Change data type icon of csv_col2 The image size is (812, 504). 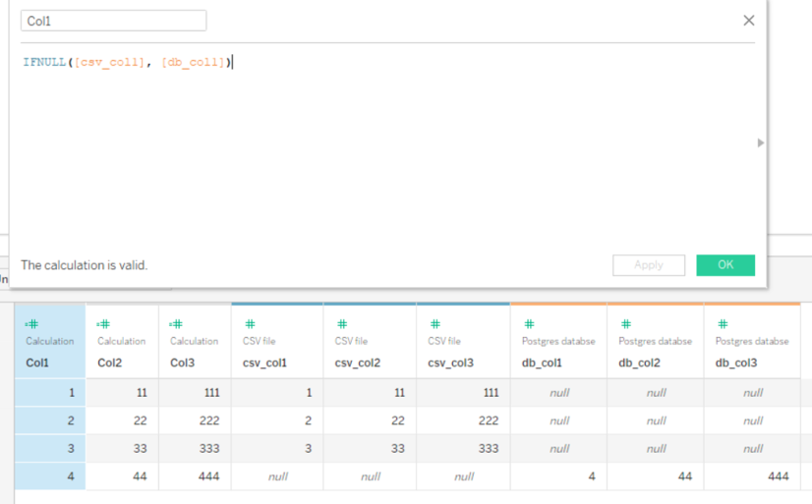[x=342, y=324]
